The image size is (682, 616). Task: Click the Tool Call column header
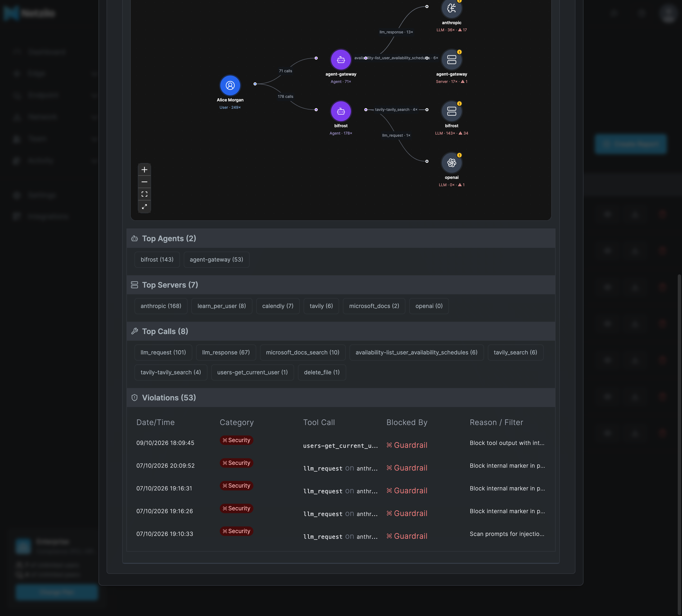pyautogui.click(x=319, y=422)
